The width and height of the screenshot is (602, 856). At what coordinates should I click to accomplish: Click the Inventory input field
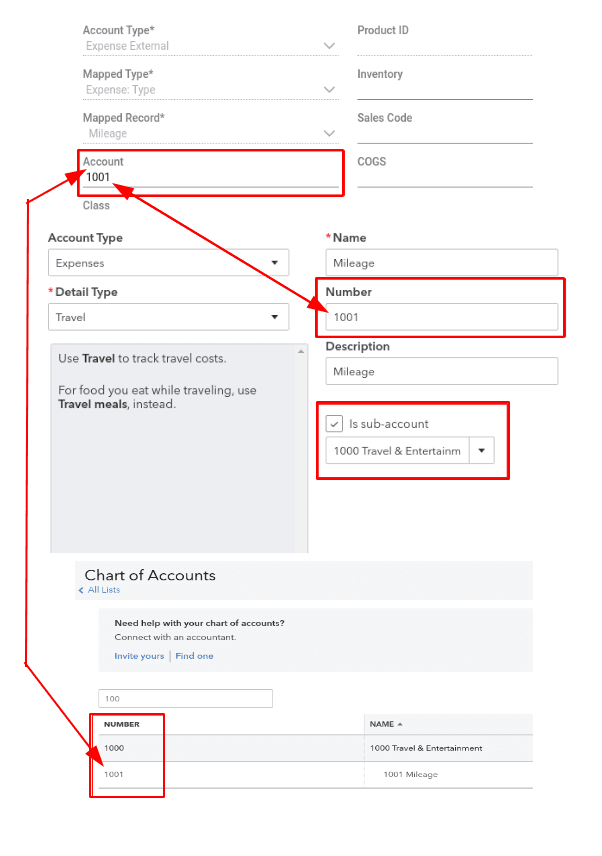point(444,90)
